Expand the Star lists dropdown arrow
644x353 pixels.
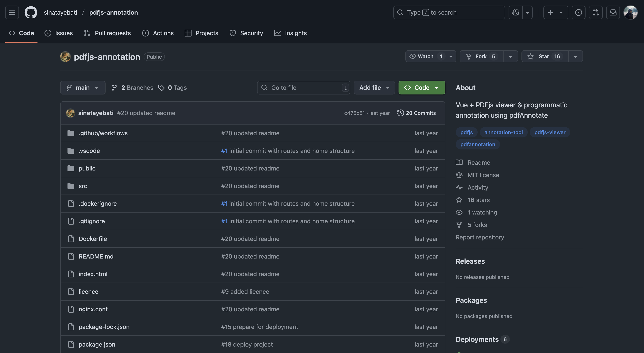[576, 56]
